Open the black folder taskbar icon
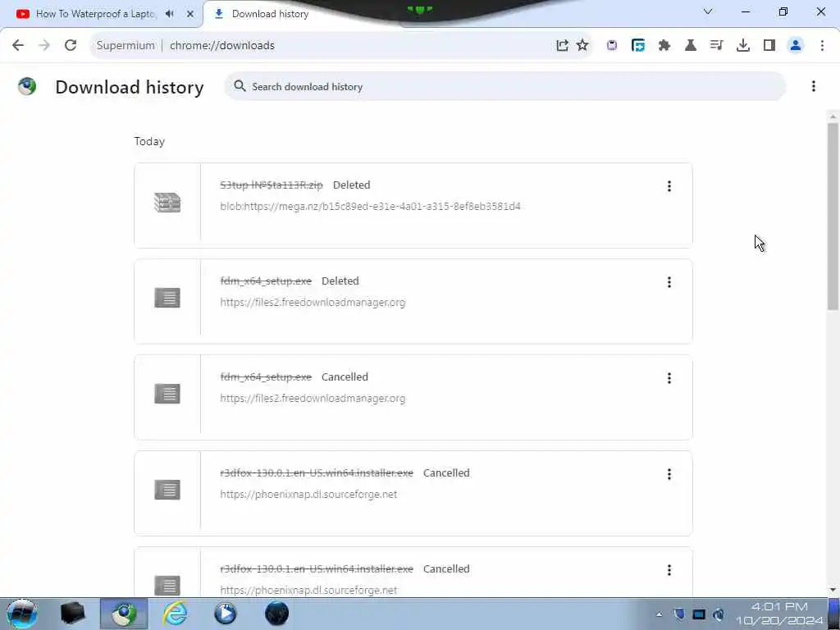Screen dimensions: 840x630 click(x=73, y=614)
